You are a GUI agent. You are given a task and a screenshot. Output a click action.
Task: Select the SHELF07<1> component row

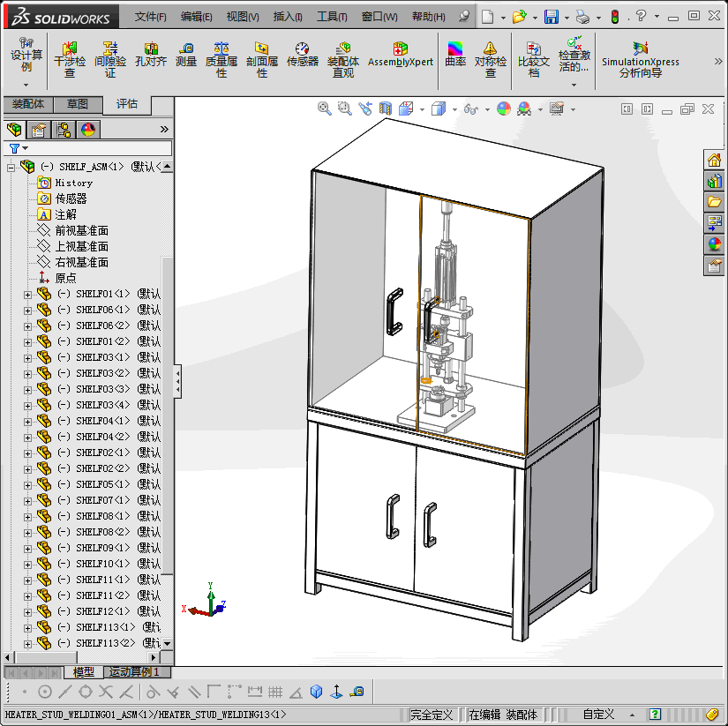[97, 500]
